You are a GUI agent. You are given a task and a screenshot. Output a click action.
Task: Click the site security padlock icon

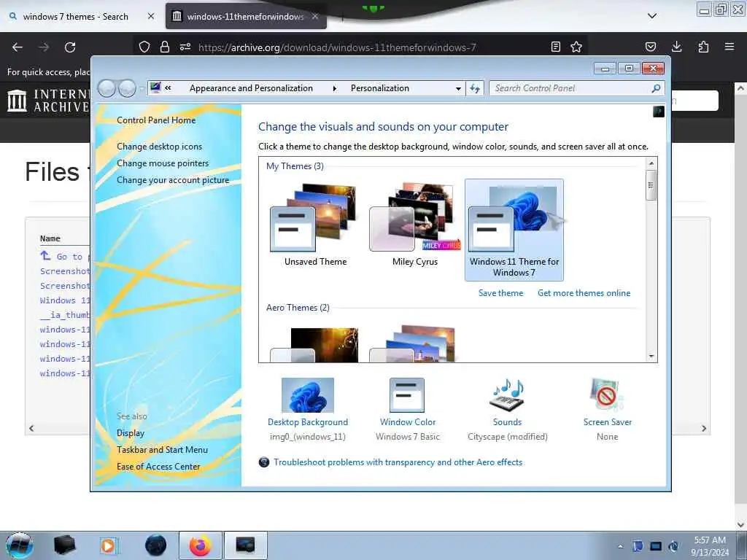[x=165, y=47]
